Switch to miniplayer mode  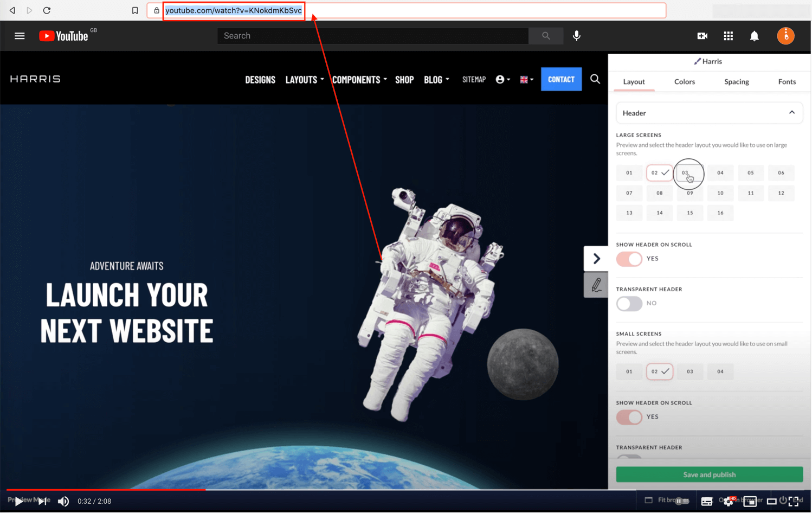point(750,501)
